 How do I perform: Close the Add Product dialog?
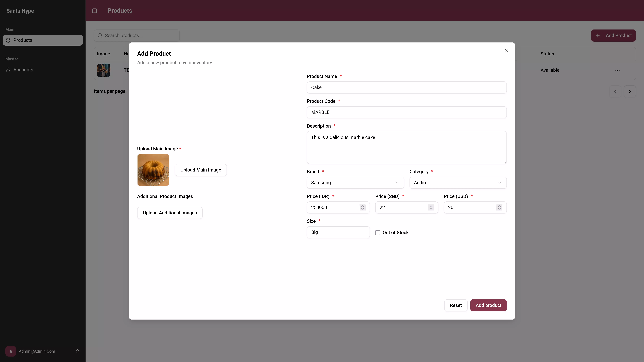[506, 51]
